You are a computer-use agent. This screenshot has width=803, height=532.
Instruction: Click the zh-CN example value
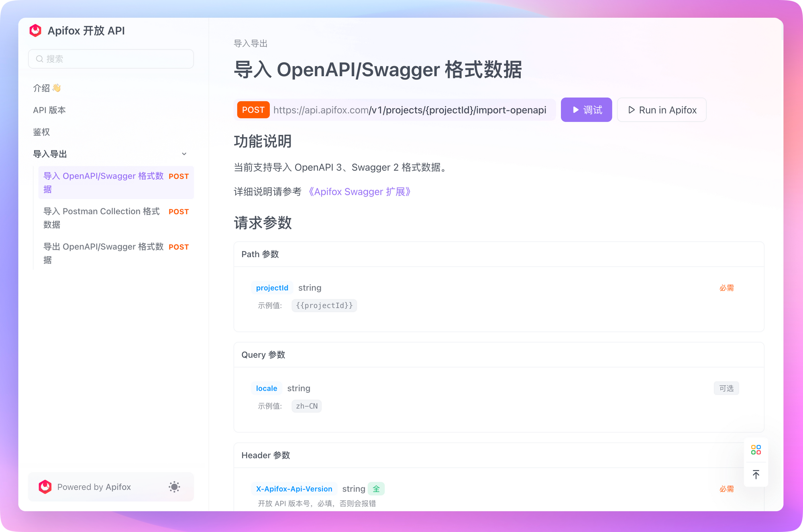(x=307, y=406)
